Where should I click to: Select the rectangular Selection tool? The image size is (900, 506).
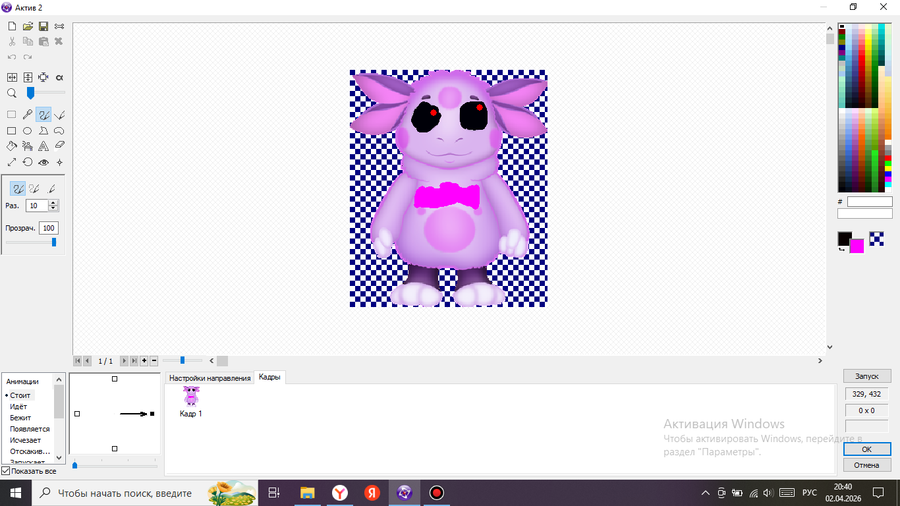(x=11, y=115)
